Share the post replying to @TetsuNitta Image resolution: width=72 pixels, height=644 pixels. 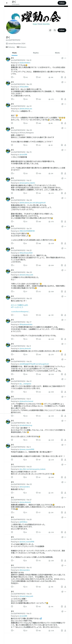coord(65,99)
